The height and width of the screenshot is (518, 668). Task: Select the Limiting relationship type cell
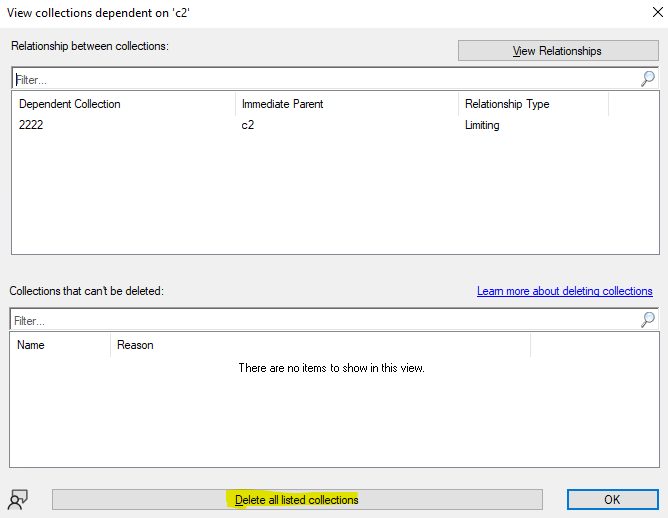(x=482, y=125)
